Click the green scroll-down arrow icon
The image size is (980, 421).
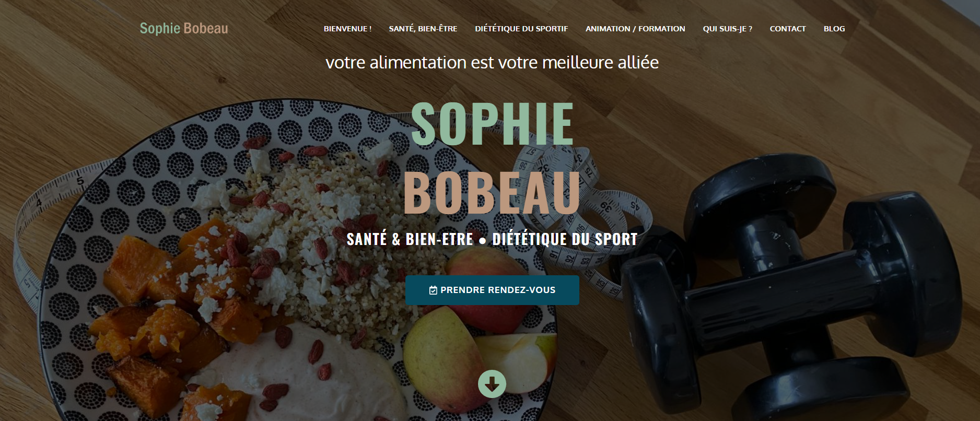[492, 384]
